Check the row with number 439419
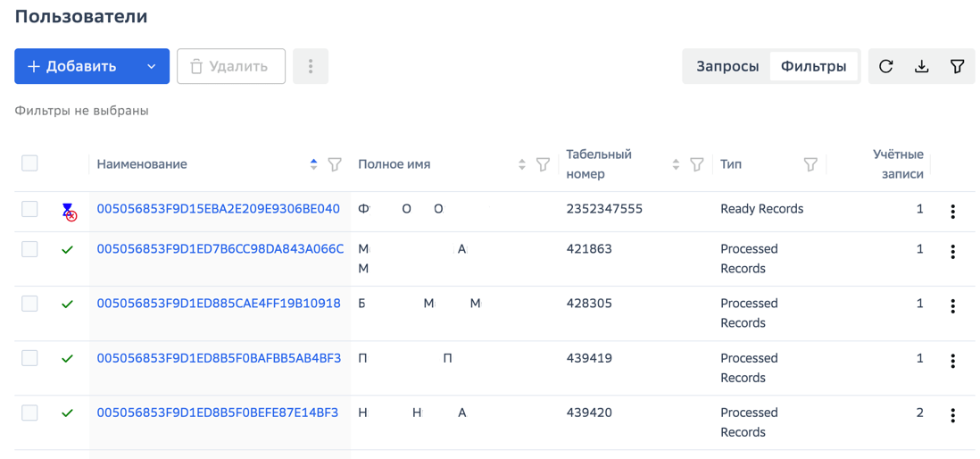This screenshot has width=980, height=459. coord(29,358)
